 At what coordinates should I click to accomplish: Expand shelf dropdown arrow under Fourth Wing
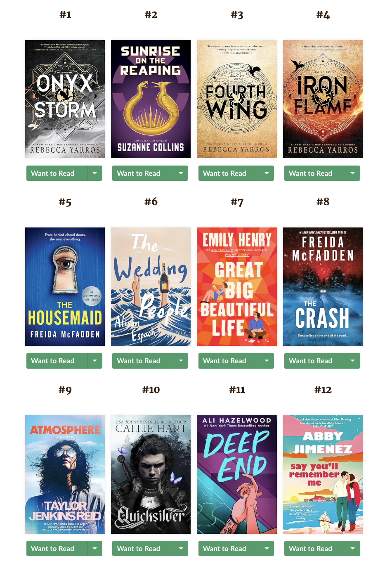[x=267, y=173]
